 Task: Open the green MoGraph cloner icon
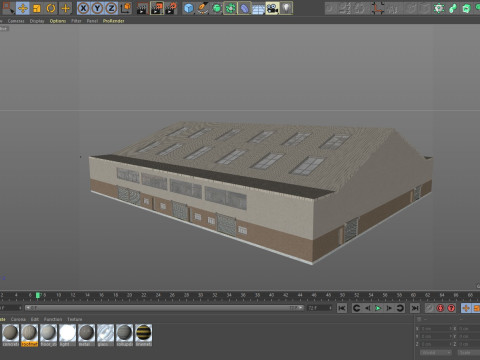click(x=439, y=8)
